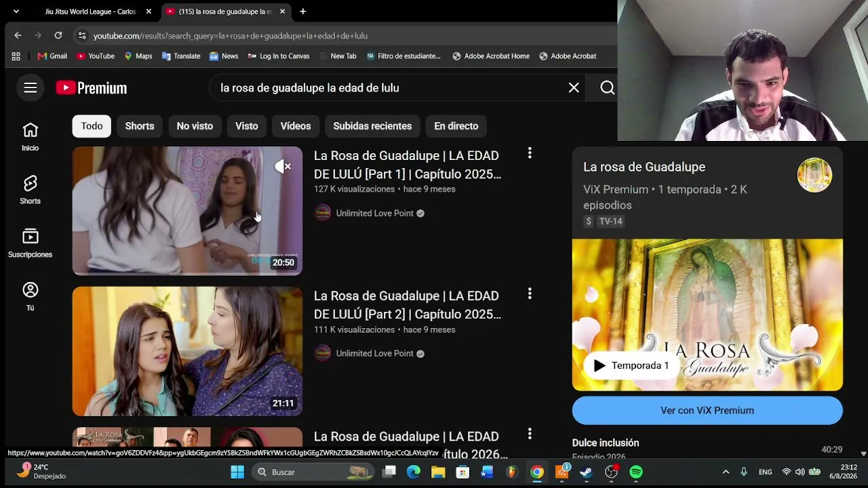Image resolution: width=868 pixels, height=488 pixels.
Task: View site information icon in address bar
Action: [x=82, y=35]
